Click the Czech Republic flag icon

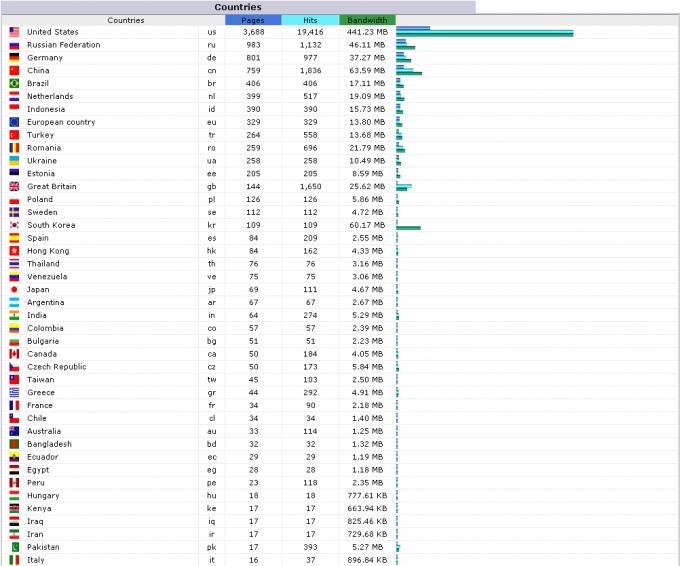pyautogui.click(x=14, y=367)
